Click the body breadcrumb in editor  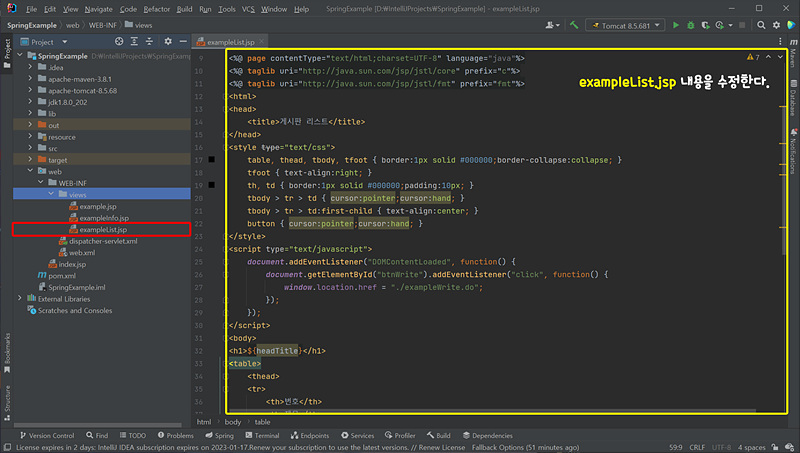[233, 422]
